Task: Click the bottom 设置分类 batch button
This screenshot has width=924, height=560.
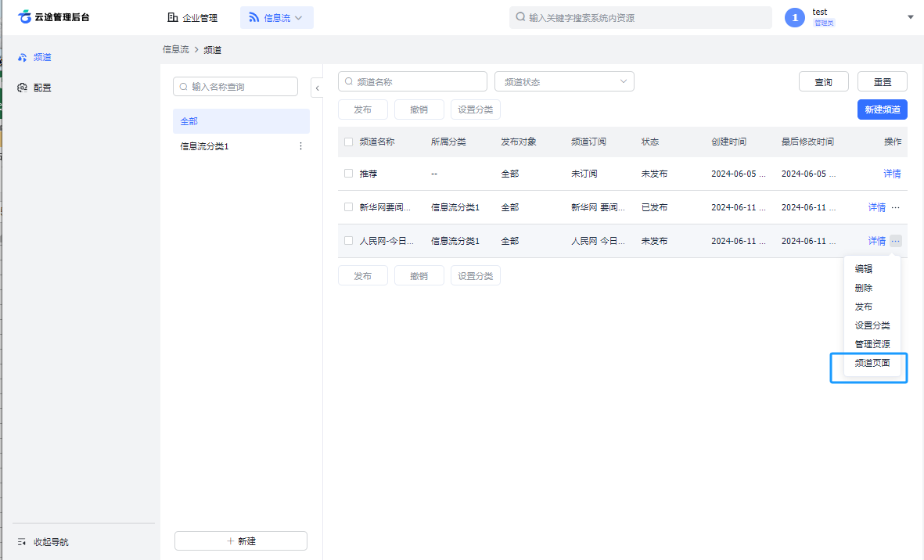Action: point(476,275)
